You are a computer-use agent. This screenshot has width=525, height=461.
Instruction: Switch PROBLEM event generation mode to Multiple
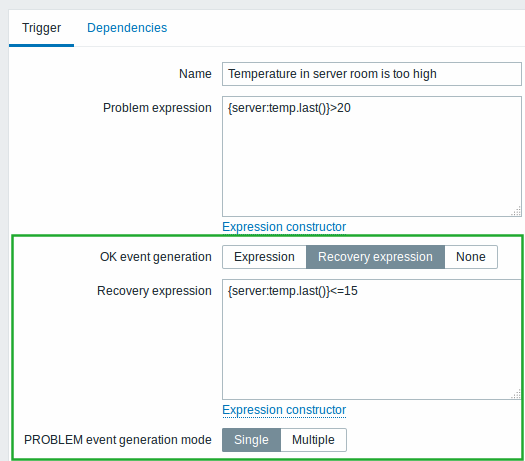tap(313, 440)
